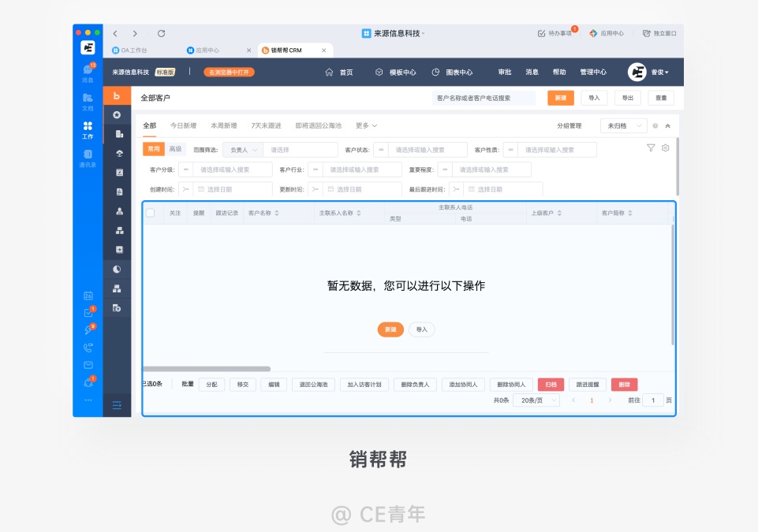The height and width of the screenshot is (532, 758).
Task: Go forward with the browser forward arrow
Action: coord(135,33)
